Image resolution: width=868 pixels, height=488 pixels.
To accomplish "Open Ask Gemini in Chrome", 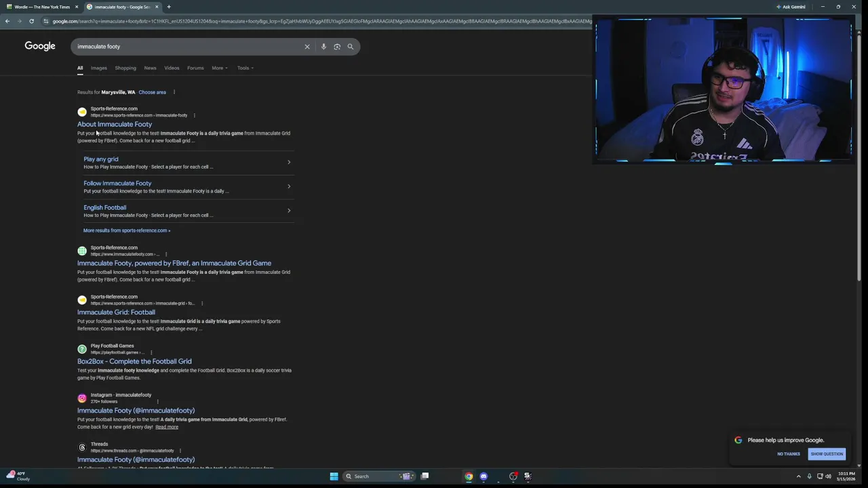I will (791, 7).
